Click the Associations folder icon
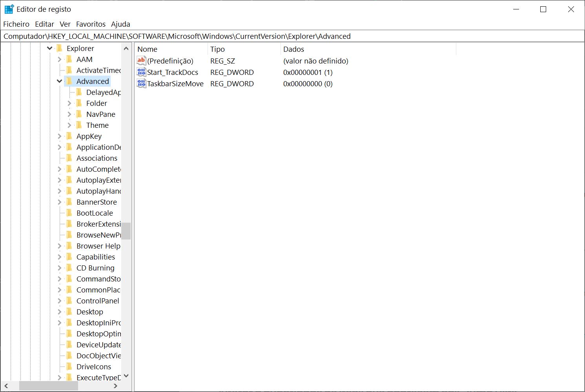The height and width of the screenshot is (392, 585). [x=69, y=158]
